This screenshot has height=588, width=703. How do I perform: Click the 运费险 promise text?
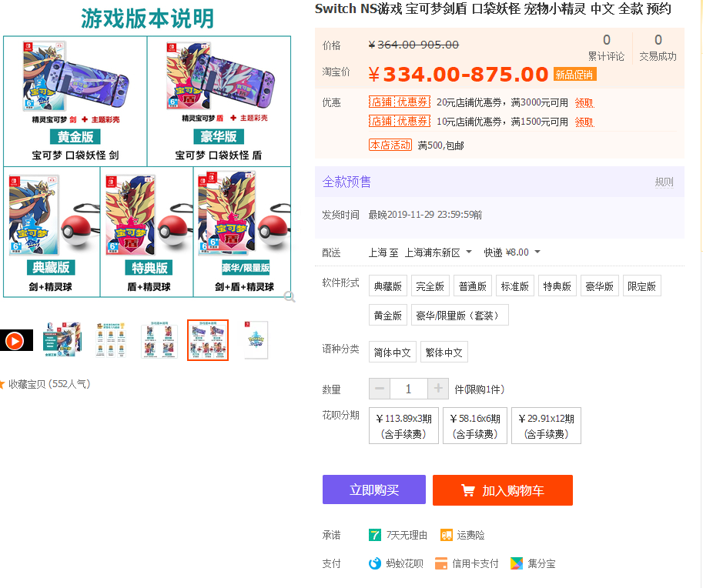[470, 535]
